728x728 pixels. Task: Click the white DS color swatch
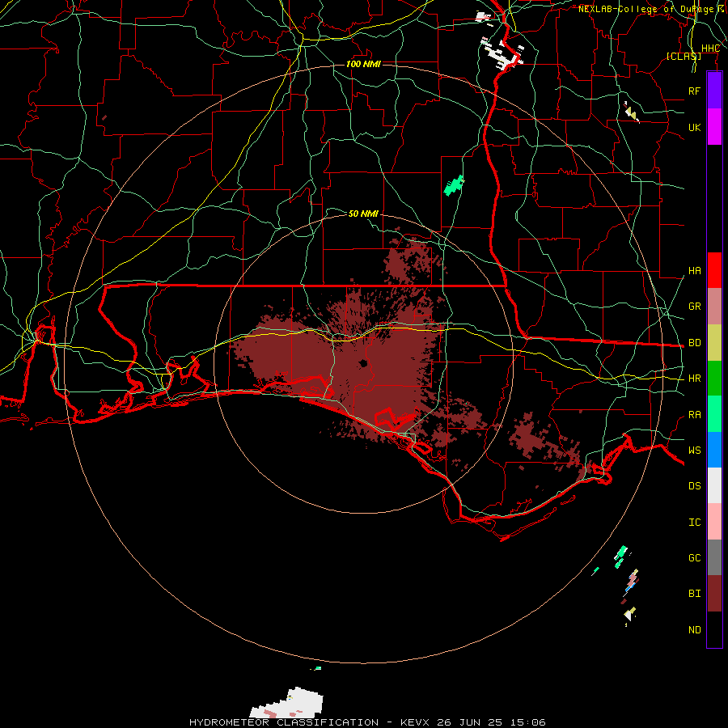point(714,485)
